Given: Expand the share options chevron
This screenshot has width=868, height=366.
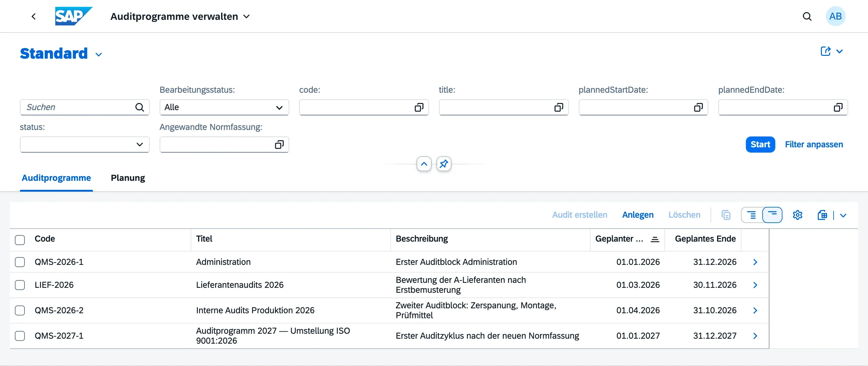Looking at the screenshot, I should (x=839, y=51).
